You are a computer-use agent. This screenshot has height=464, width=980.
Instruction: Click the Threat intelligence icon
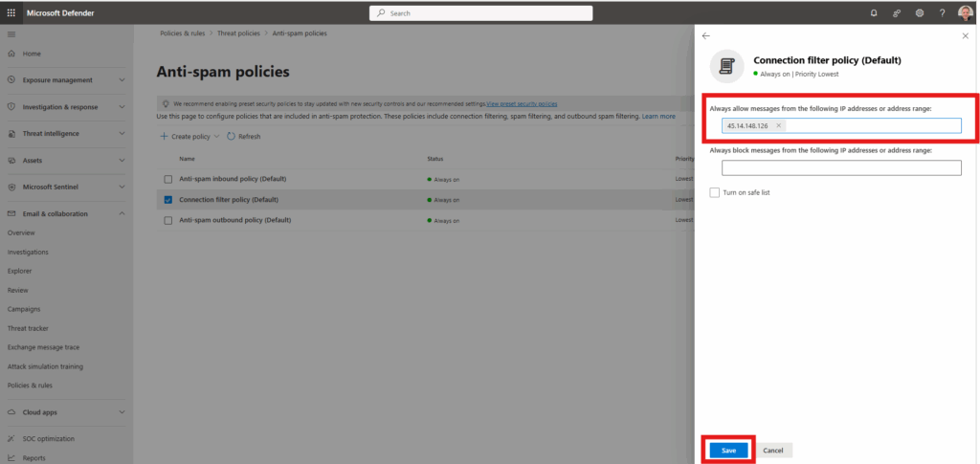click(x=11, y=134)
